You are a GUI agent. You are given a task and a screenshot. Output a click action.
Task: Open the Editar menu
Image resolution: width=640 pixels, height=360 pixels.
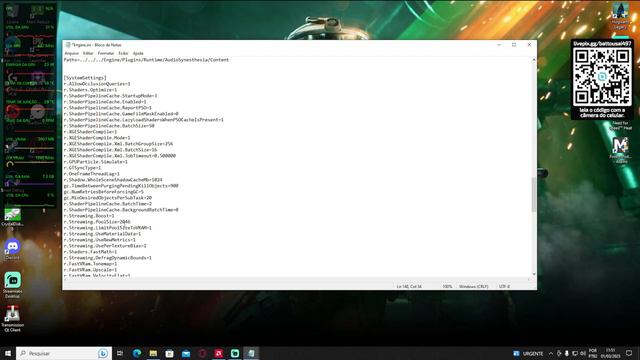[x=88, y=53]
